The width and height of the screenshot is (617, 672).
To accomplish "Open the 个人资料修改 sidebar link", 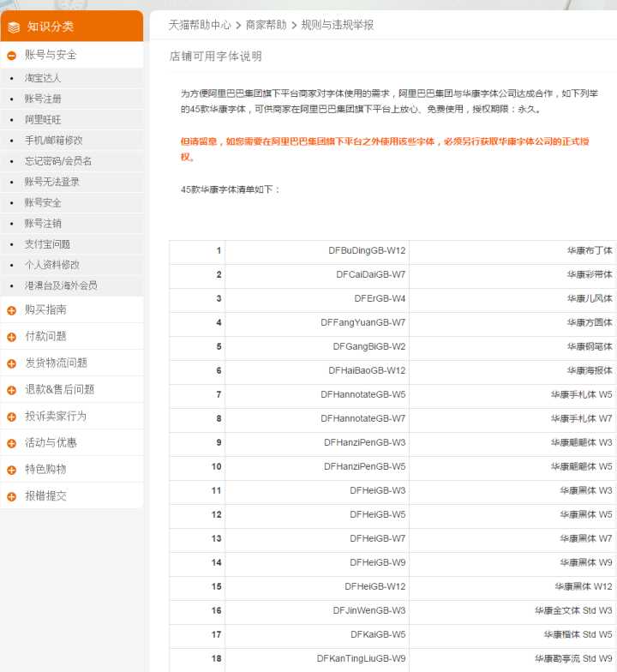I will (51, 265).
